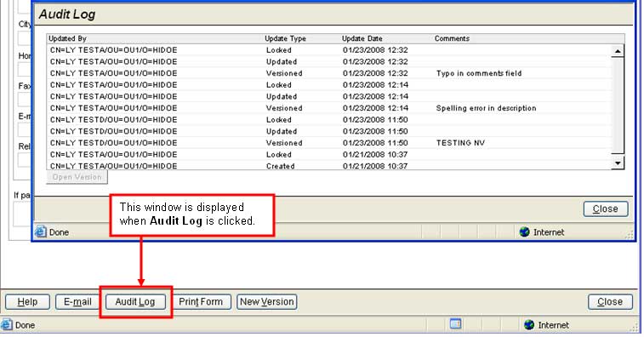The height and width of the screenshot is (337, 644).
Task: Select the 'Spelling error in description' comment
Action: click(487, 108)
